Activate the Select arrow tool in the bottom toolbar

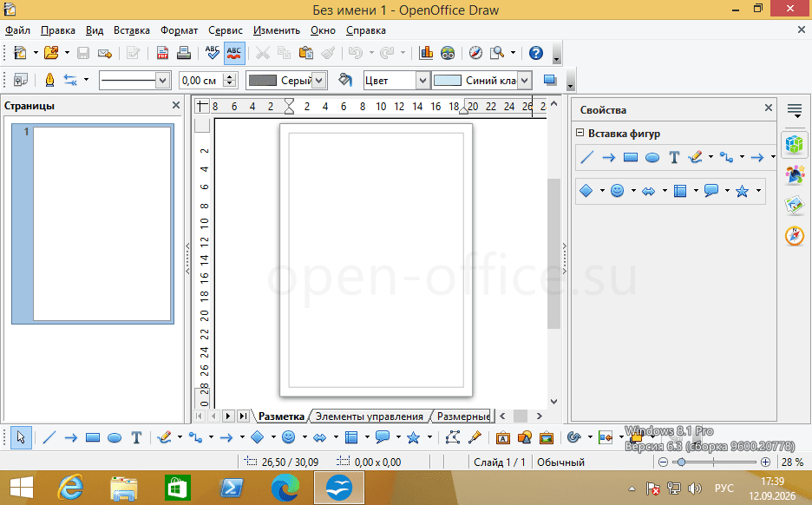point(21,437)
